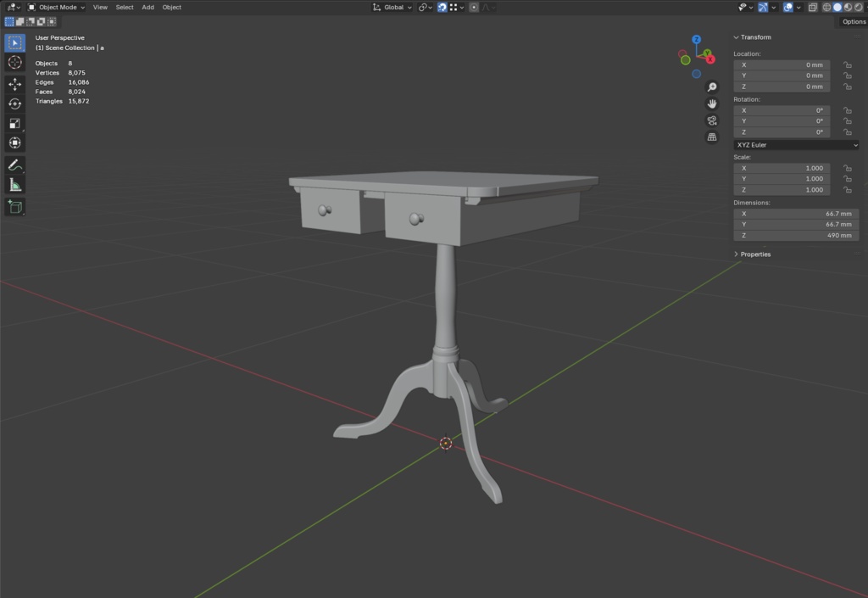Open the Object Mode dropdown

tap(57, 7)
